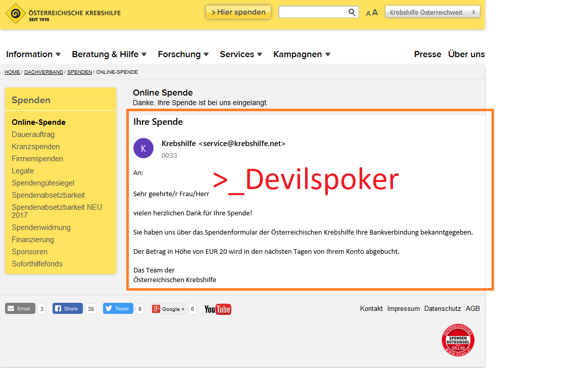Viewport: 588px width, 368px height.
Task: Open Finanzierung in the sidebar
Action: coord(33,239)
